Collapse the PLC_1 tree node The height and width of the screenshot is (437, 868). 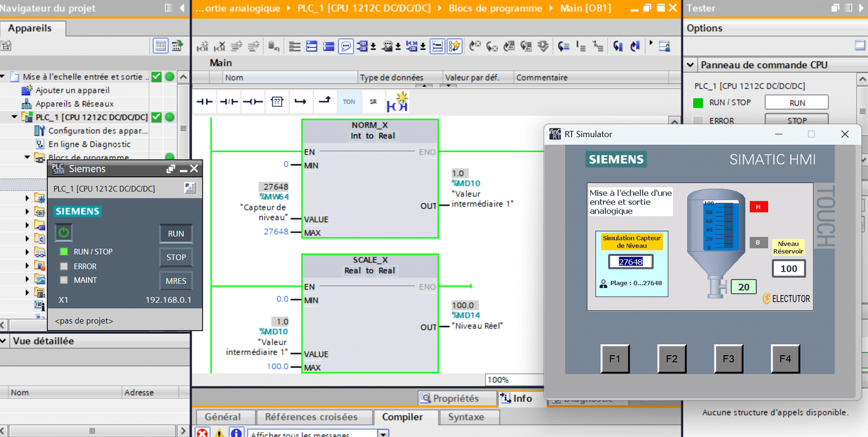click(x=15, y=117)
